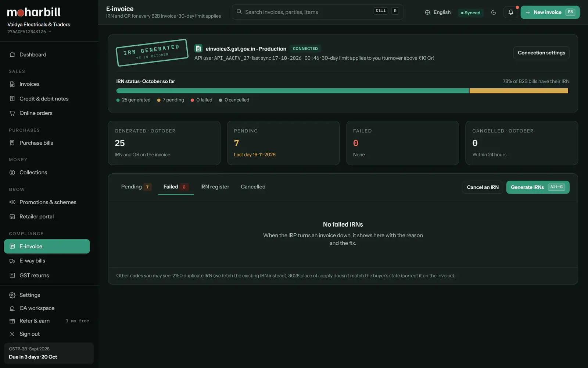Open the IRN register tab
Viewport: 588px width, 368px height.
(x=215, y=187)
